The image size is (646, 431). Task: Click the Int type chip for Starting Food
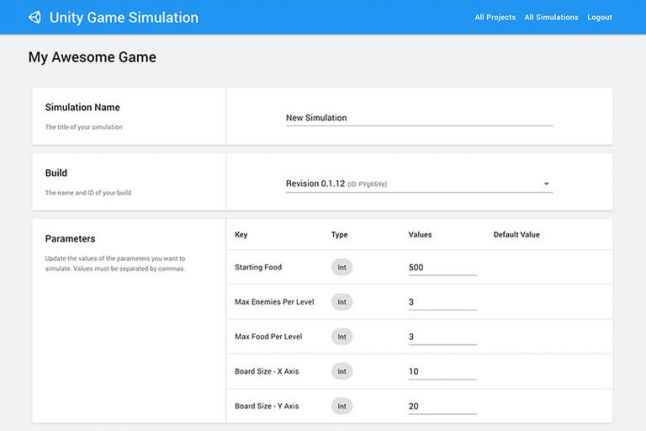click(342, 267)
